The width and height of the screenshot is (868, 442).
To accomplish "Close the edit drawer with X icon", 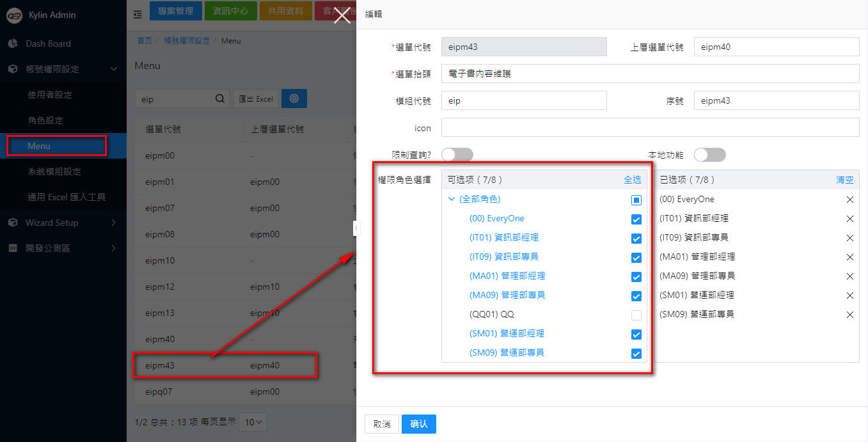I will (x=342, y=14).
